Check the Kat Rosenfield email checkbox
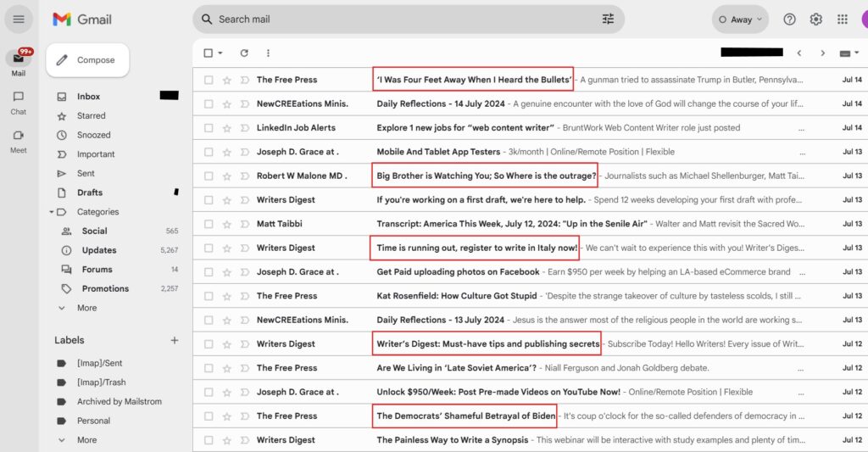This screenshot has height=452, width=868. [x=209, y=296]
